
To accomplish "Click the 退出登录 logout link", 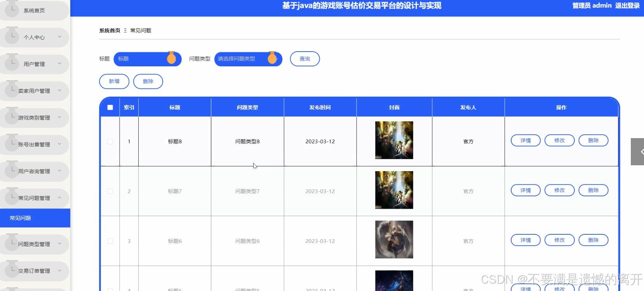I will coord(627,5).
